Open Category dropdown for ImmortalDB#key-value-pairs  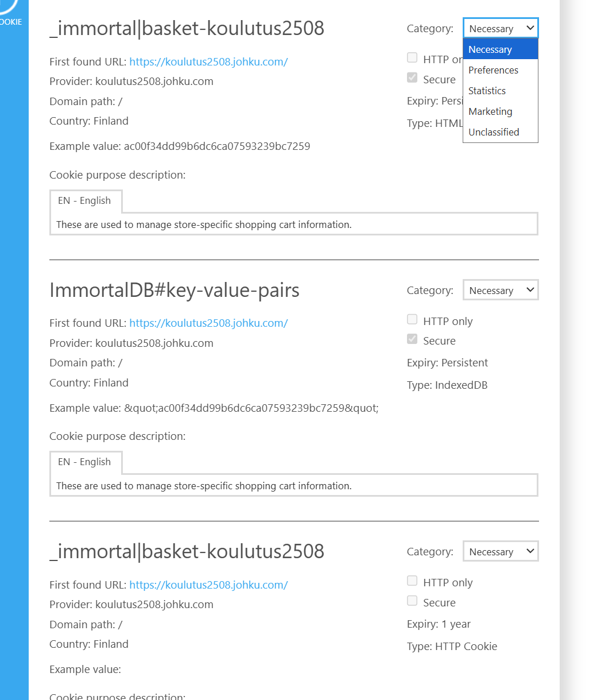click(x=501, y=290)
